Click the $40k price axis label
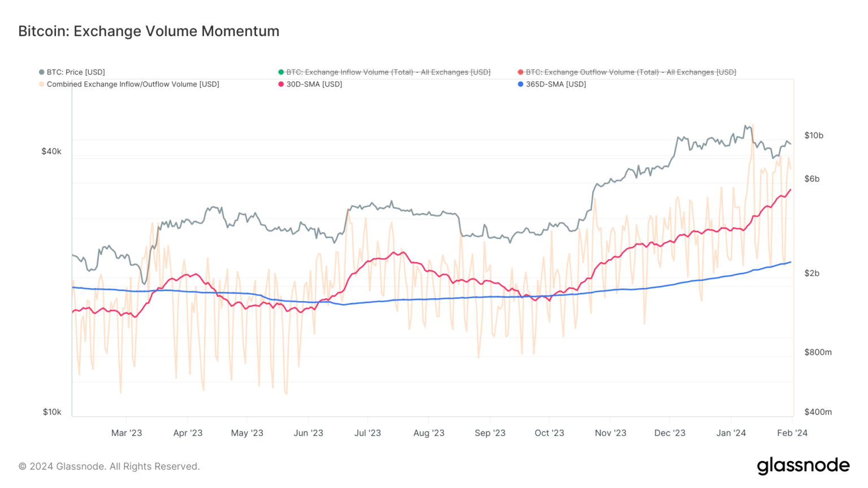The image size is (868, 488). 51,151
